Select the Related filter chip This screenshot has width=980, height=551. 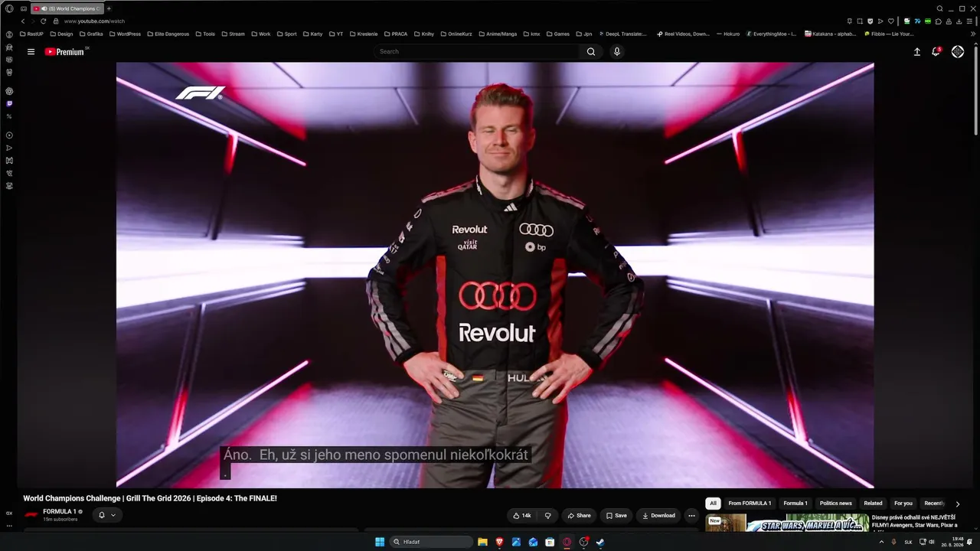873,504
